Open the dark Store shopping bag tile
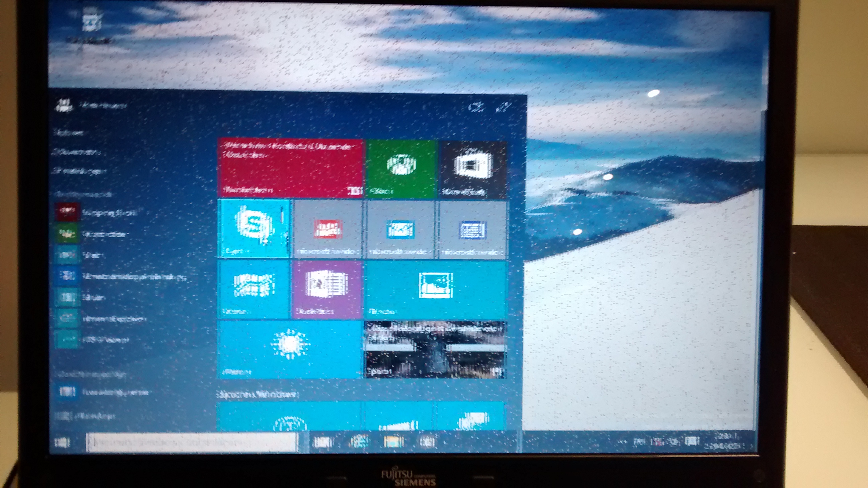Screen dimensions: 868x488 click(x=473, y=169)
